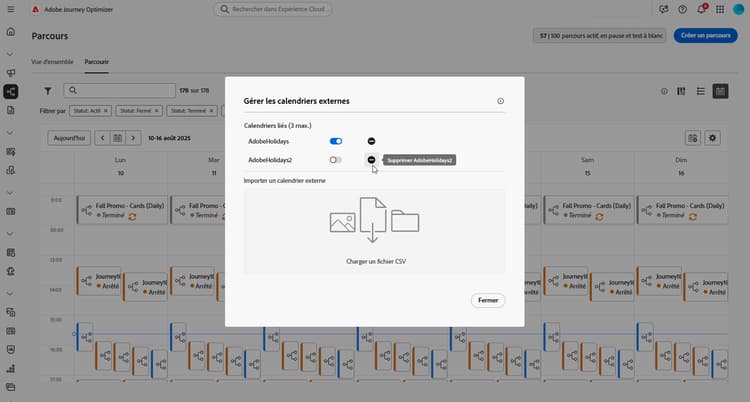Click the Lun 10 day header
The height and width of the screenshot is (402, 750).
click(121, 167)
